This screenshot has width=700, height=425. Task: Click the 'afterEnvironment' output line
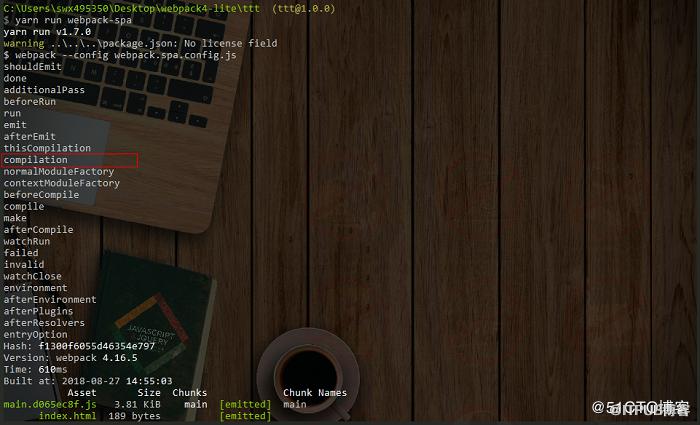coord(50,299)
